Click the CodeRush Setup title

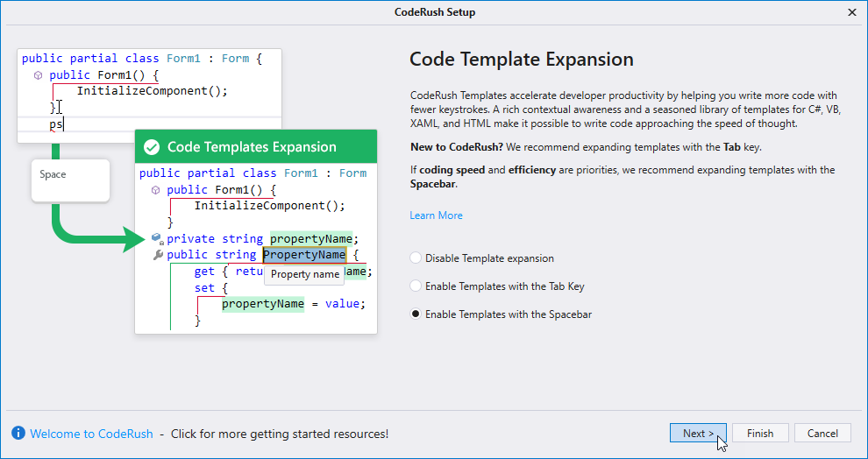point(435,12)
